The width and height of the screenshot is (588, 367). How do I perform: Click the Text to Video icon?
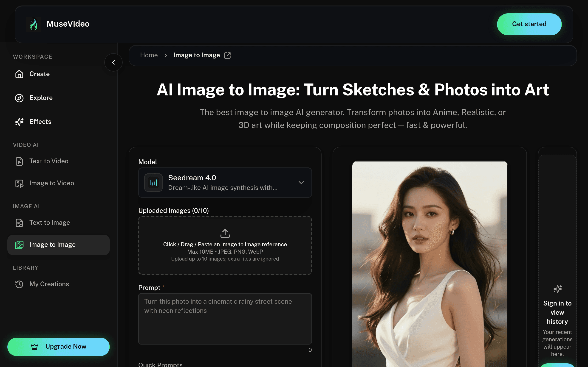tap(19, 161)
